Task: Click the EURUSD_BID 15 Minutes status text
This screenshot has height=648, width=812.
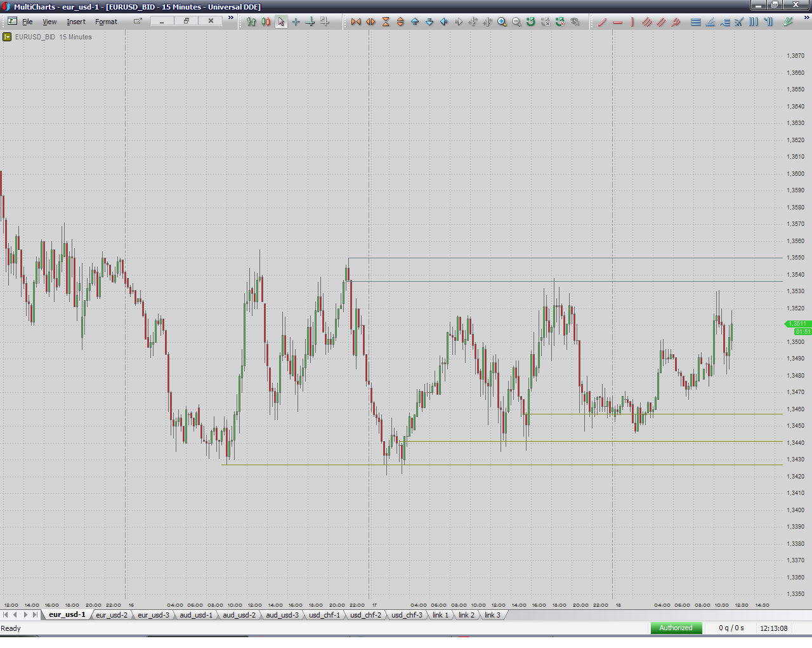Action: click(53, 37)
